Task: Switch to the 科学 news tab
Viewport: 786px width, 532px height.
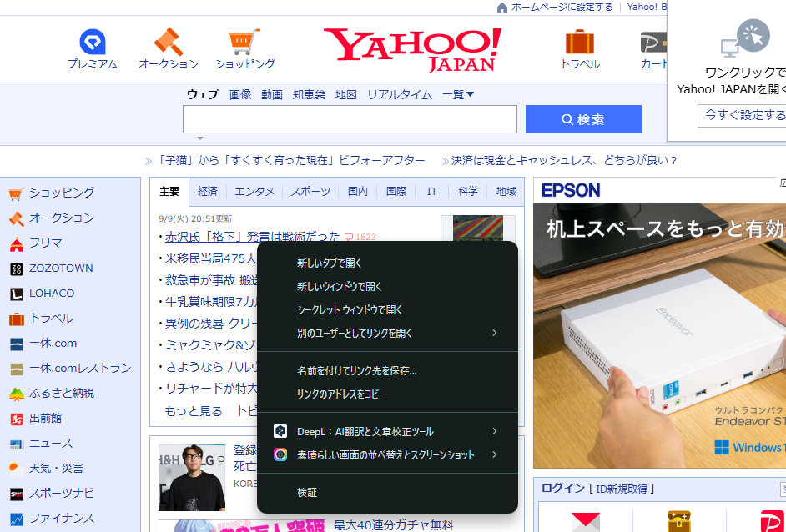Action: 468,191
